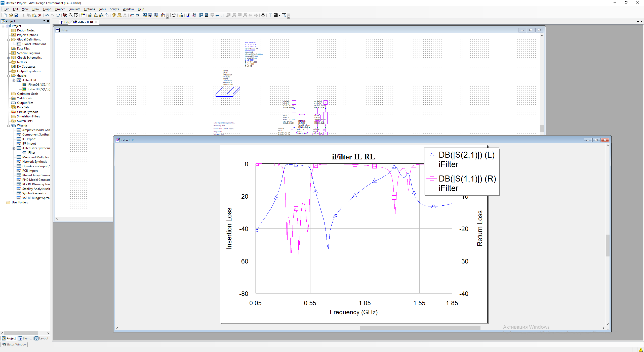
Task: Click the M1 Add Marker icon
Action: pyautogui.click(x=201, y=15)
